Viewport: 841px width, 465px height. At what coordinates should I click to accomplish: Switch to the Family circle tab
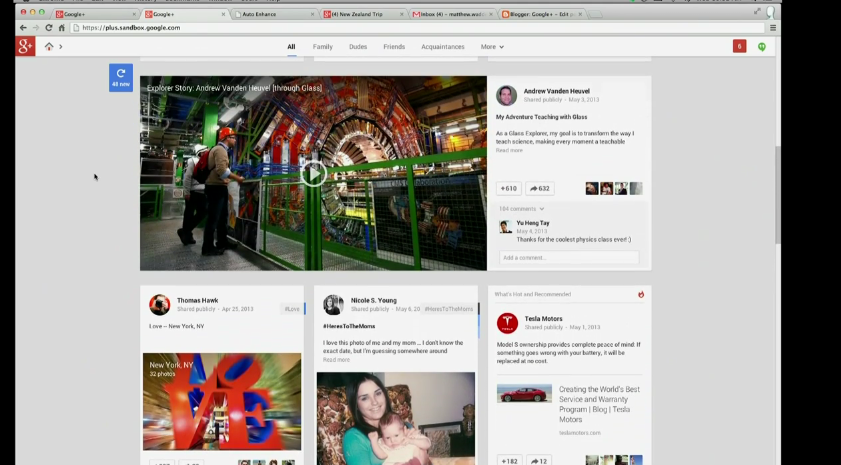click(x=323, y=47)
